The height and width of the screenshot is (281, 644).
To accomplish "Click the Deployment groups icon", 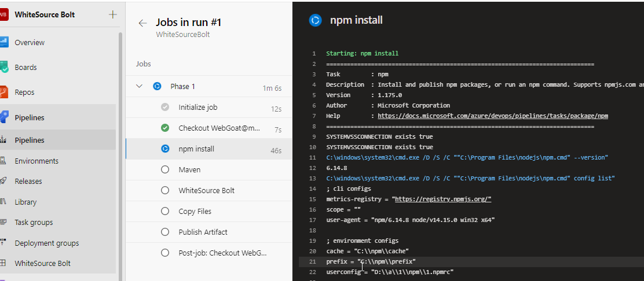I will (x=3, y=243).
